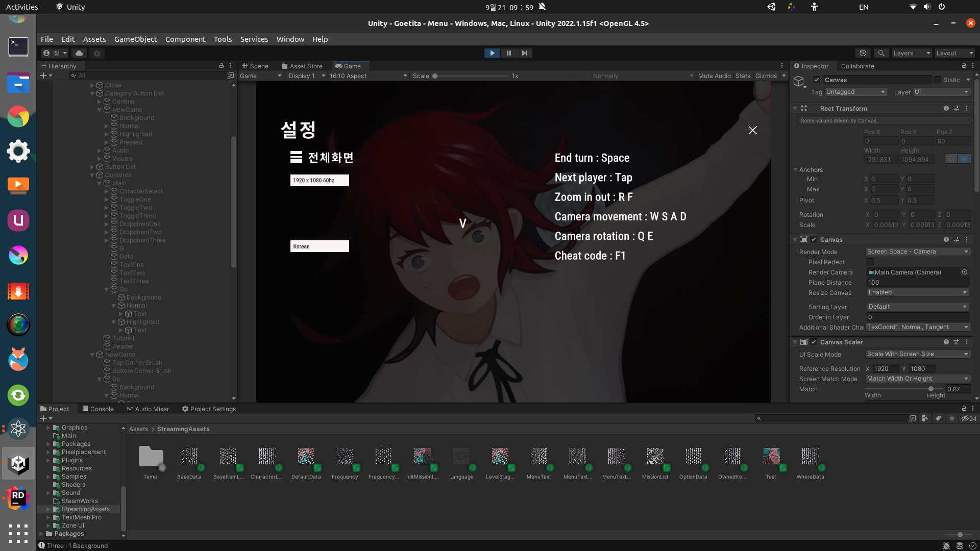Open the Render Mode dropdown

[x=918, y=252]
